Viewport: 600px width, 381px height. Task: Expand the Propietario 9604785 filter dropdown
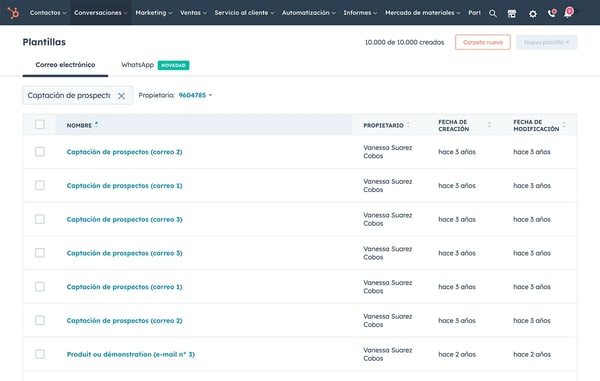point(195,95)
